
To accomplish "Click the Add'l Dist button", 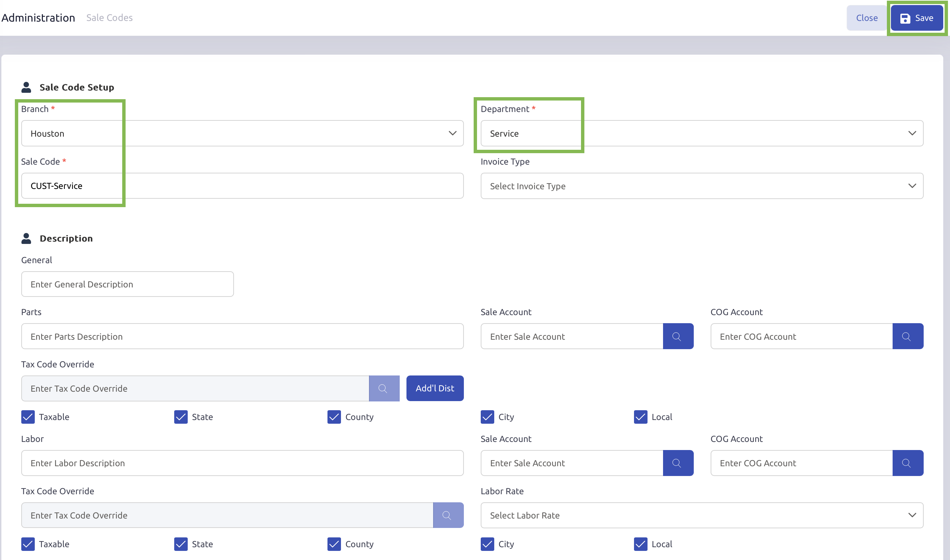I will tap(434, 388).
